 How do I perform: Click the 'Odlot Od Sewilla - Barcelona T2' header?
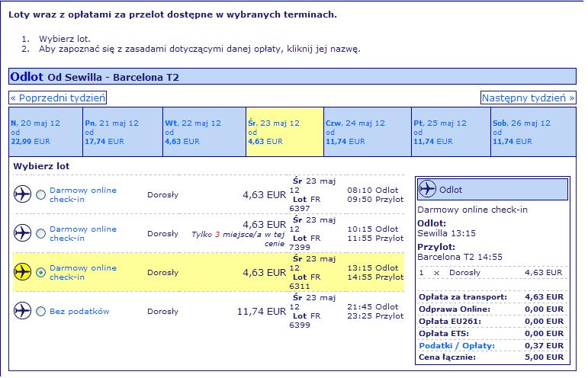293,76
